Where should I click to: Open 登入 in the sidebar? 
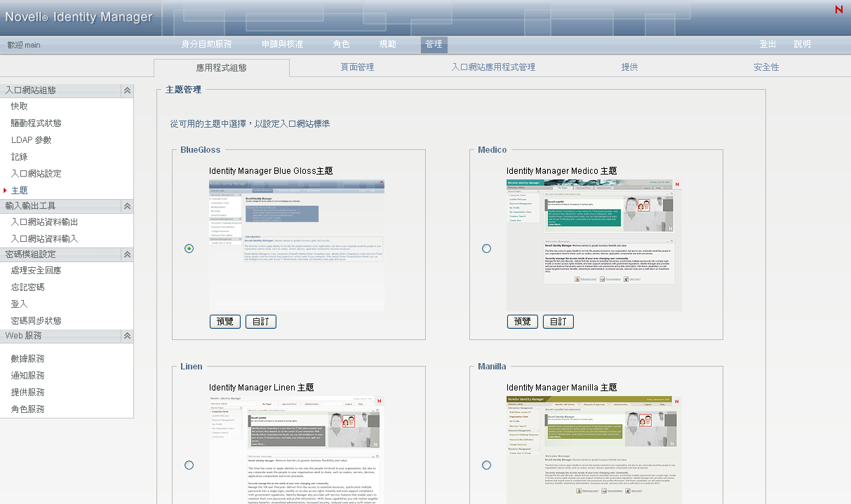pos(20,304)
